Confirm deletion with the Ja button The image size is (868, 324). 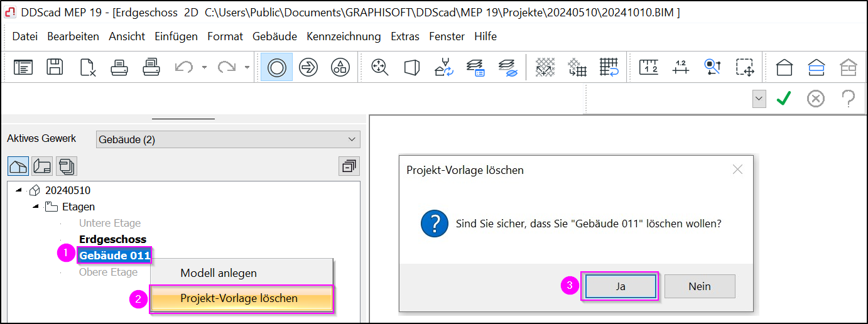coord(620,286)
